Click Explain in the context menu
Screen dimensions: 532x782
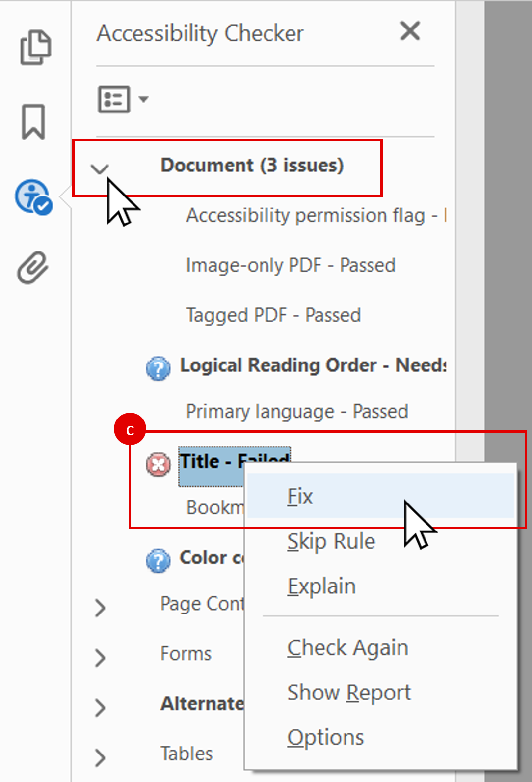coord(321,586)
